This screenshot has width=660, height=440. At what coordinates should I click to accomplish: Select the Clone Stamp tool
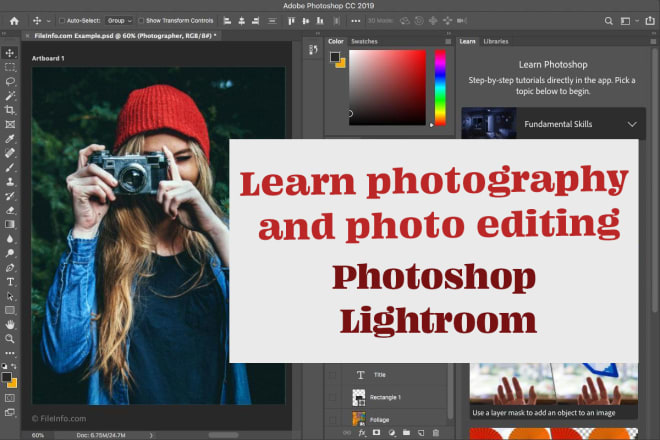(10, 181)
